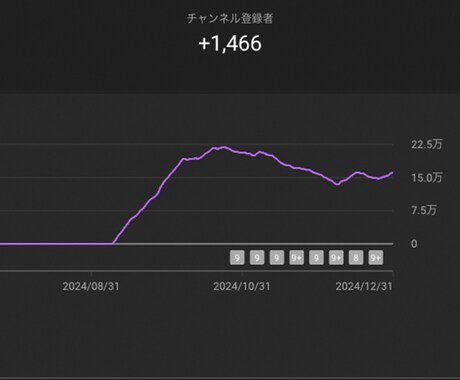This screenshot has height=380, width=460.
Task: Click the leftmost 9 video marker
Action: click(237, 258)
